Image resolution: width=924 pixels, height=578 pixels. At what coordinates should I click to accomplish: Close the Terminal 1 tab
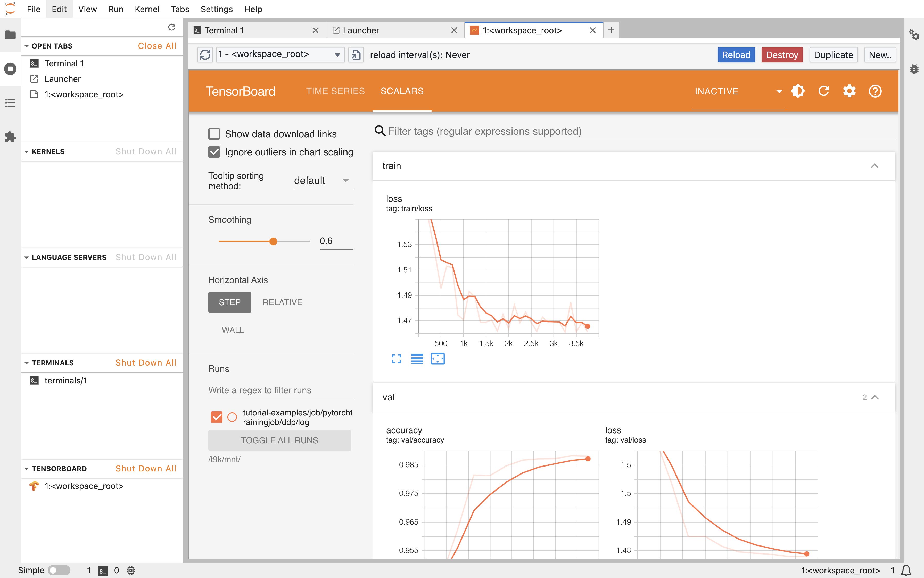tap(315, 30)
